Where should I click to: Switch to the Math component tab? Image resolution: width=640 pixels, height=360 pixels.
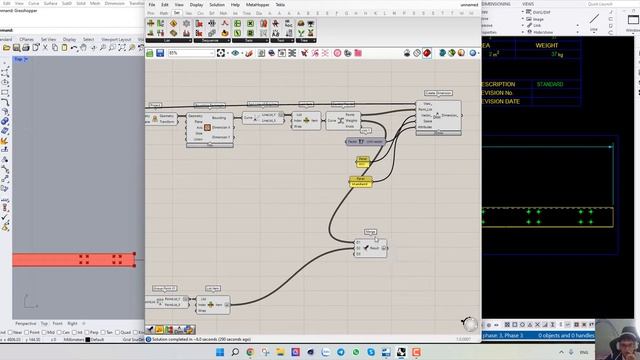tap(164, 13)
